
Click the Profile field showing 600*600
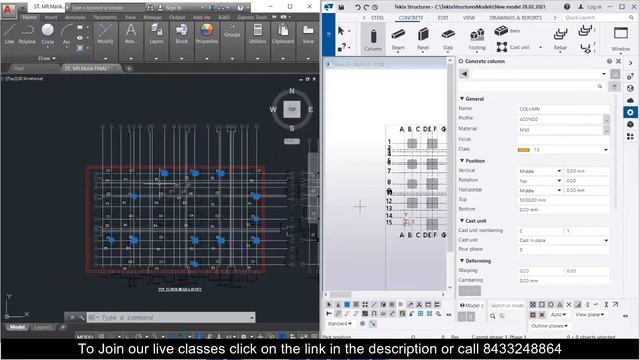pos(560,120)
